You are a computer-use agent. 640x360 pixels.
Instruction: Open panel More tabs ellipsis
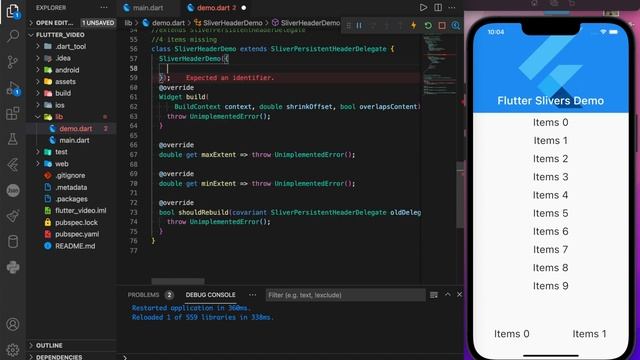253,295
